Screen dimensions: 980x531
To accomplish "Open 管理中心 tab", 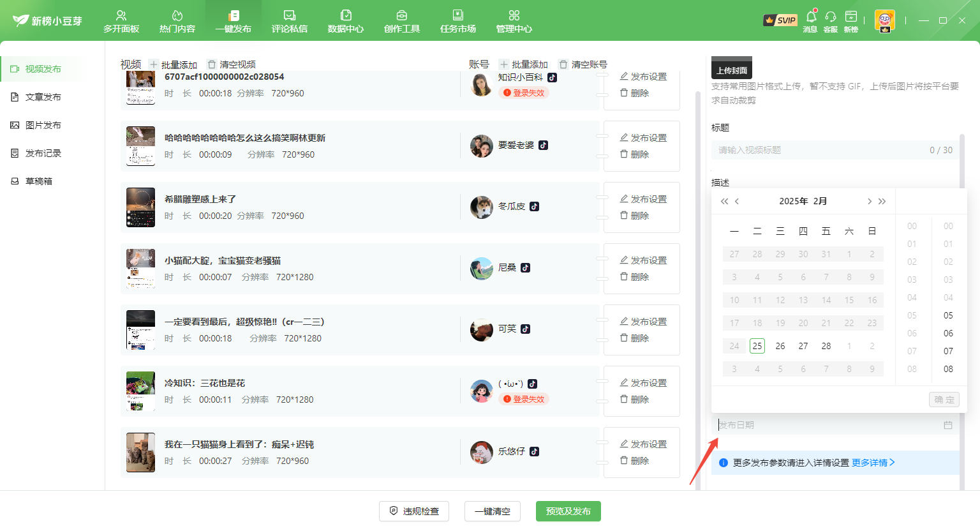I will (x=514, y=21).
